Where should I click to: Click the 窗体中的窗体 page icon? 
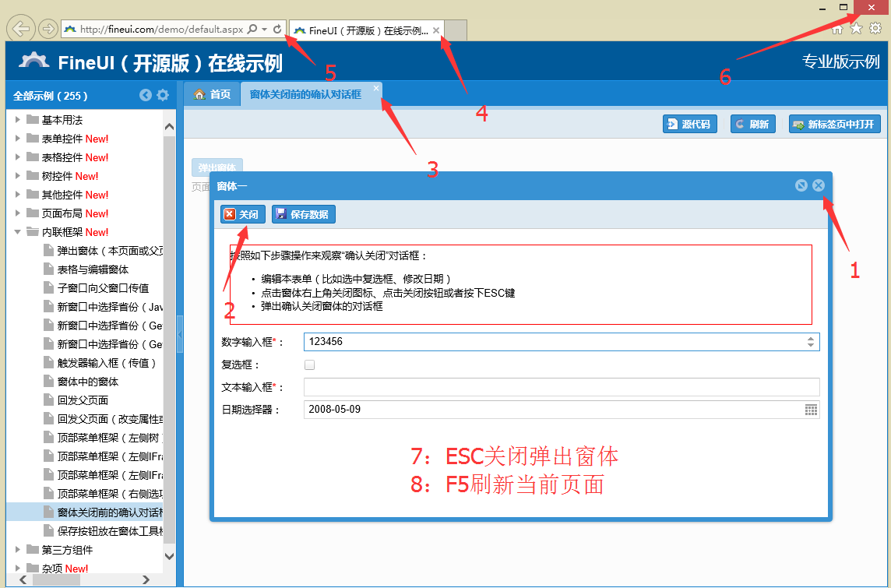49,382
